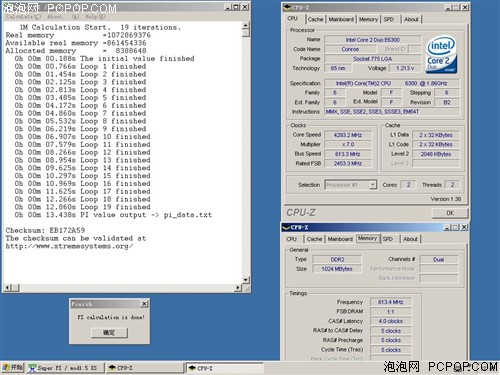
Task: Click the Level 2 cache value '2048 KBytes'
Action: 436,154
